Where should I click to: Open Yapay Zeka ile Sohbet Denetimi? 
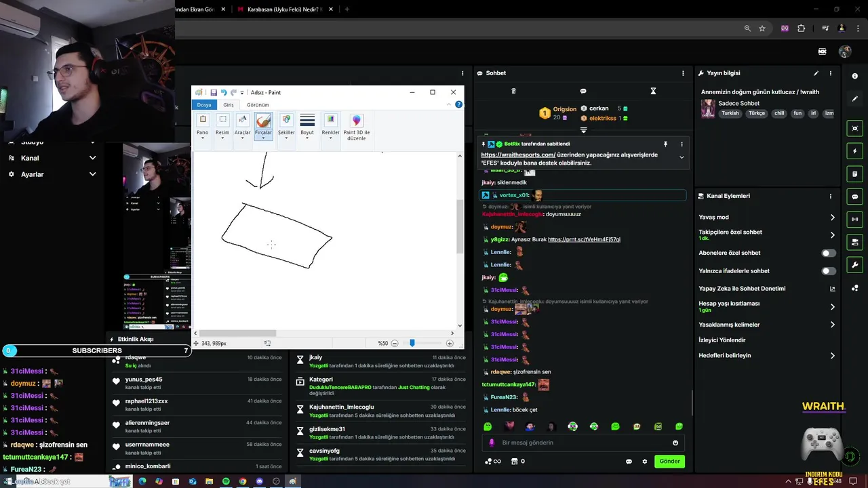(767, 289)
